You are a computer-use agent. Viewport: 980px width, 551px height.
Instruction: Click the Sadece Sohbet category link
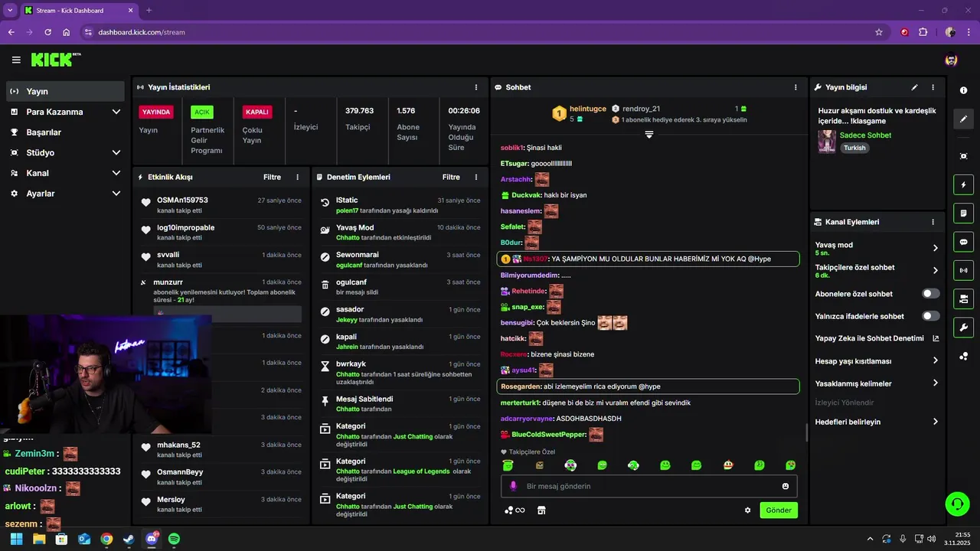point(865,135)
